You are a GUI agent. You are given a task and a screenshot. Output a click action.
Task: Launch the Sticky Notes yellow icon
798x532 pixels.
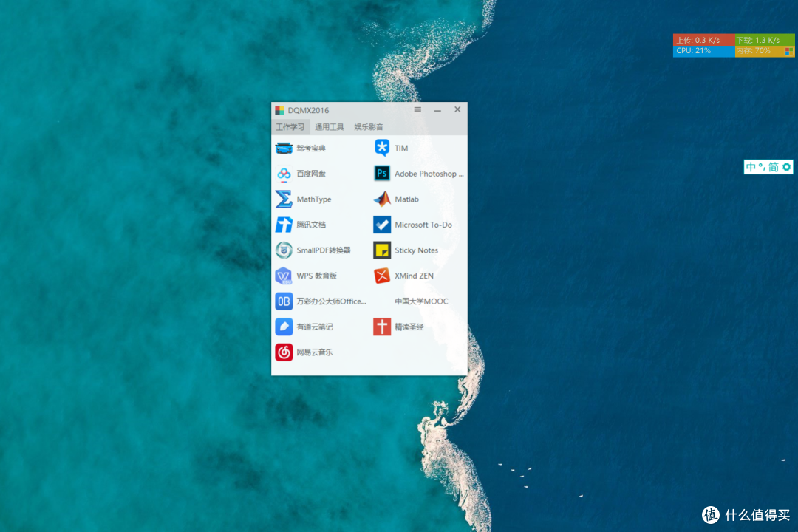click(382, 250)
